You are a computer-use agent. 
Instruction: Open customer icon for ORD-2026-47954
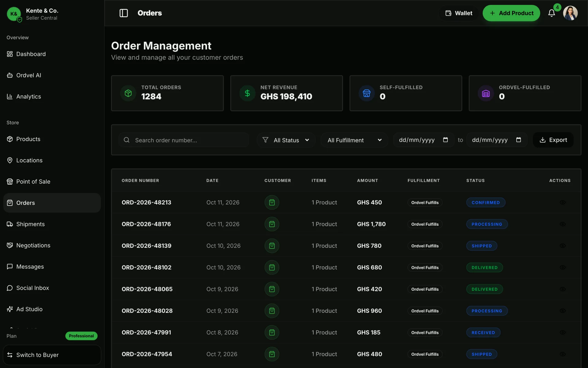coord(272,354)
